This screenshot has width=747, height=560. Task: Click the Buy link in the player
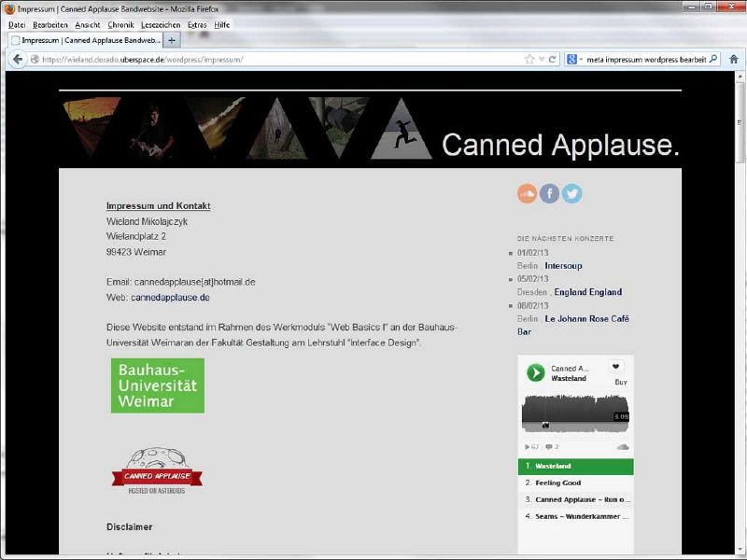coord(621,382)
